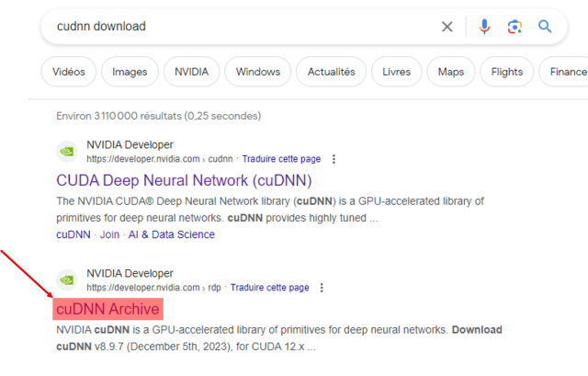Clear the search box with X icon

[447, 27]
